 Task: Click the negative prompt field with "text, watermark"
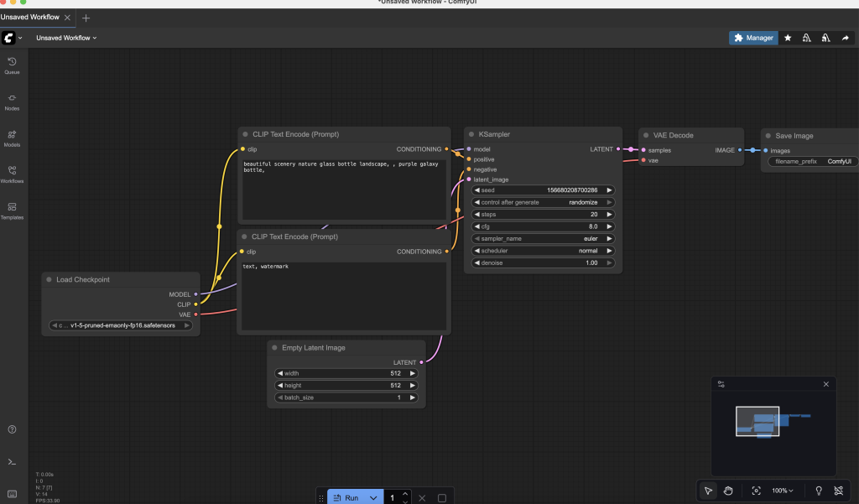[x=343, y=295]
